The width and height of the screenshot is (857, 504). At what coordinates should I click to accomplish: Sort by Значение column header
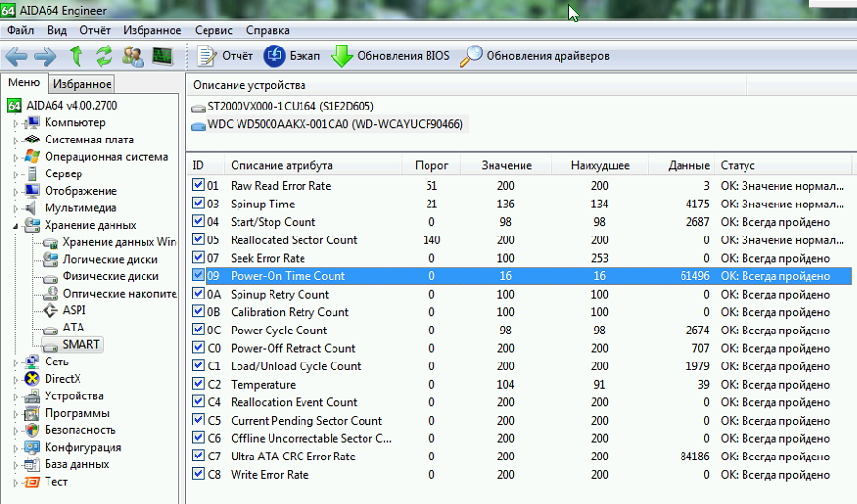coord(506,165)
